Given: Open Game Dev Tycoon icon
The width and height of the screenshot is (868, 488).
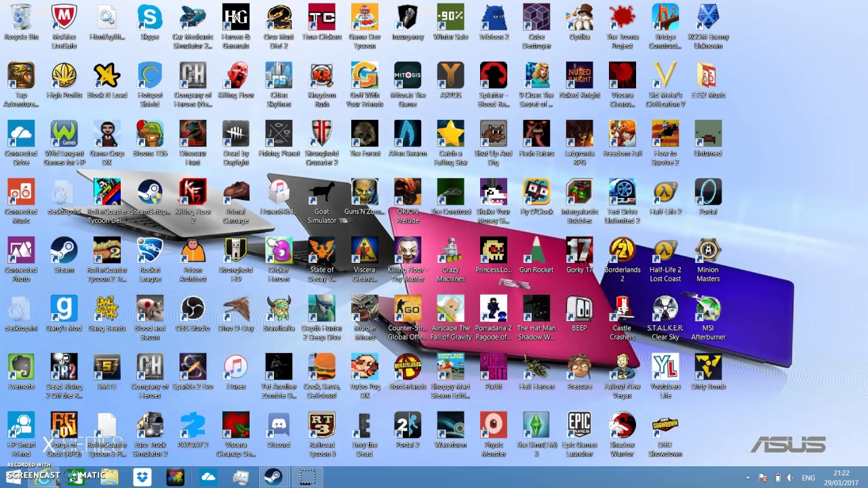Looking at the screenshot, I should pyautogui.click(x=365, y=26).
